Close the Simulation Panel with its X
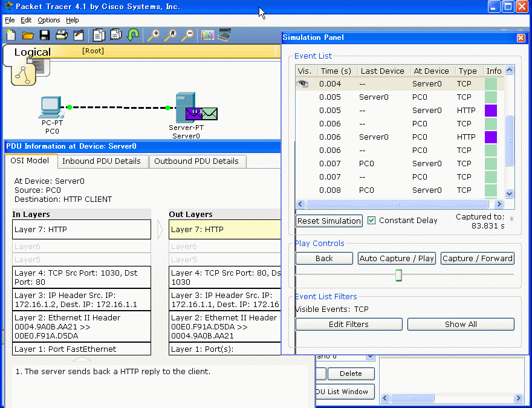 pyautogui.click(x=521, y=37)
